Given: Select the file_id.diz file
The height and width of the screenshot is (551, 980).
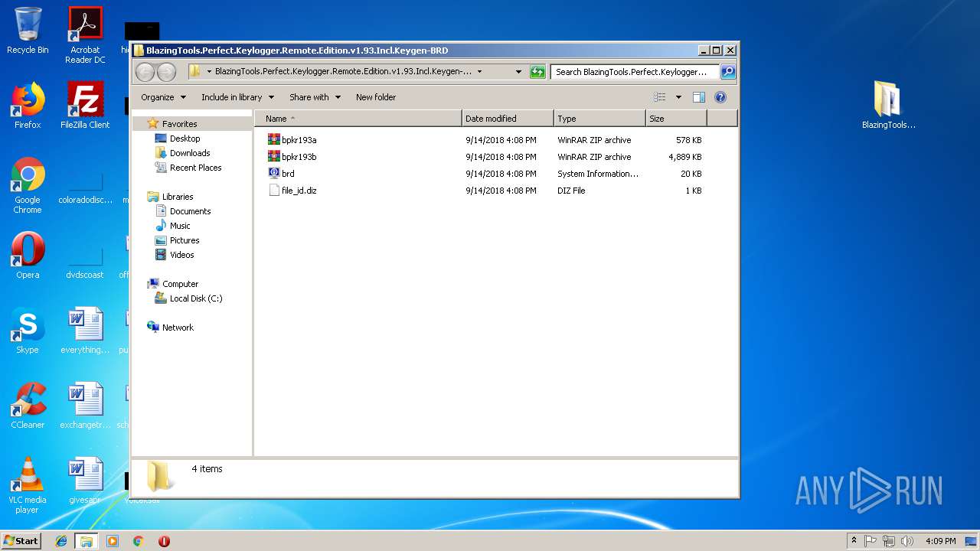Looking at the screenshot, I should click(292, 191).
